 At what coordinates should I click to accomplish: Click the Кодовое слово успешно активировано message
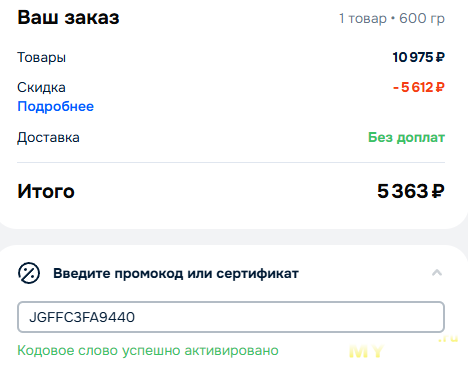tap(148, 351)
